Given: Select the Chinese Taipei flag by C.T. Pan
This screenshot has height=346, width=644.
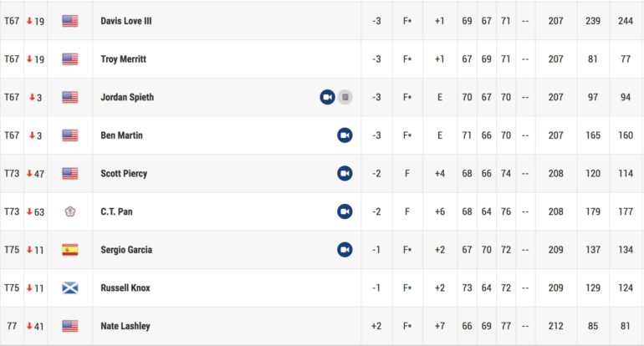Looking at the screenshot, I should [x=69, y=211].
